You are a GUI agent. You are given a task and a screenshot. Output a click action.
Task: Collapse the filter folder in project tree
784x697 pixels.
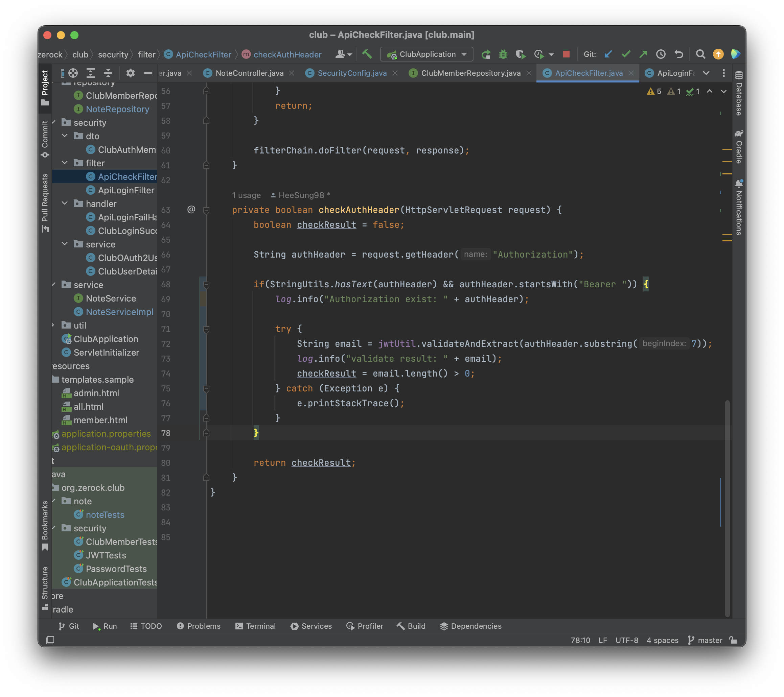[x=65, y=163]
